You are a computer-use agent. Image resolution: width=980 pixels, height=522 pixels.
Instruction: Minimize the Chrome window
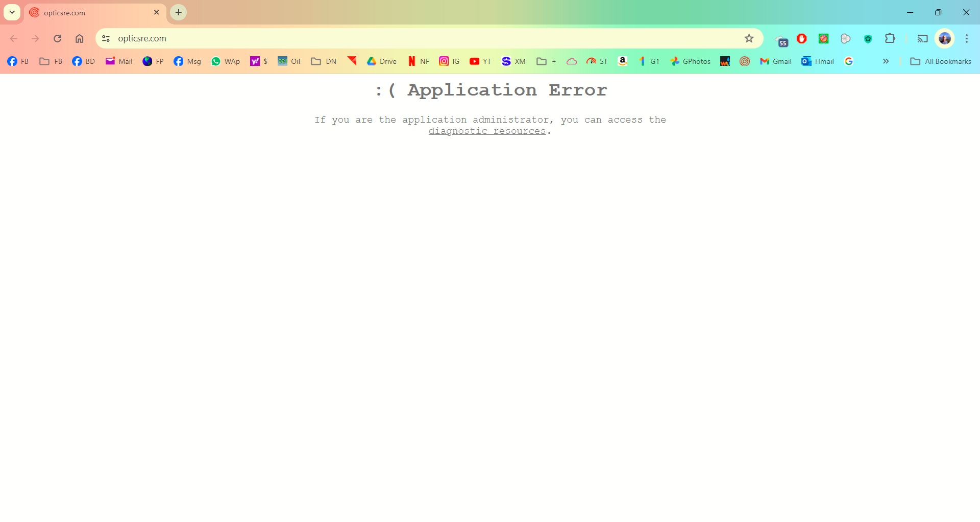910,12
